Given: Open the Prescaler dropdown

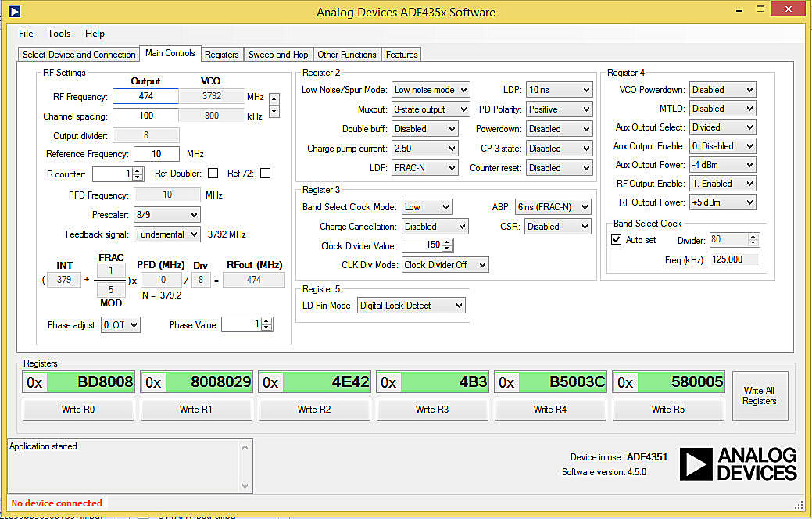Looking at the screenshot, I should (166, 214).
